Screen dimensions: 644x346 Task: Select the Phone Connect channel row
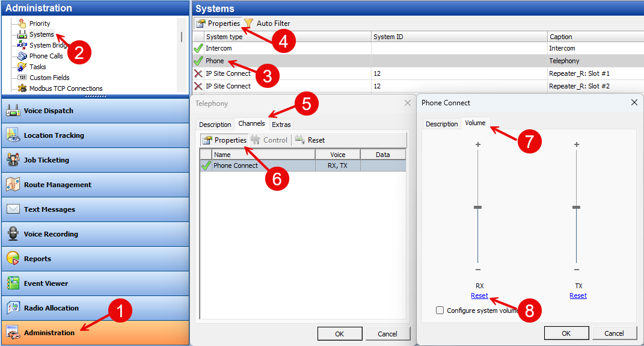tap(302, 165)
